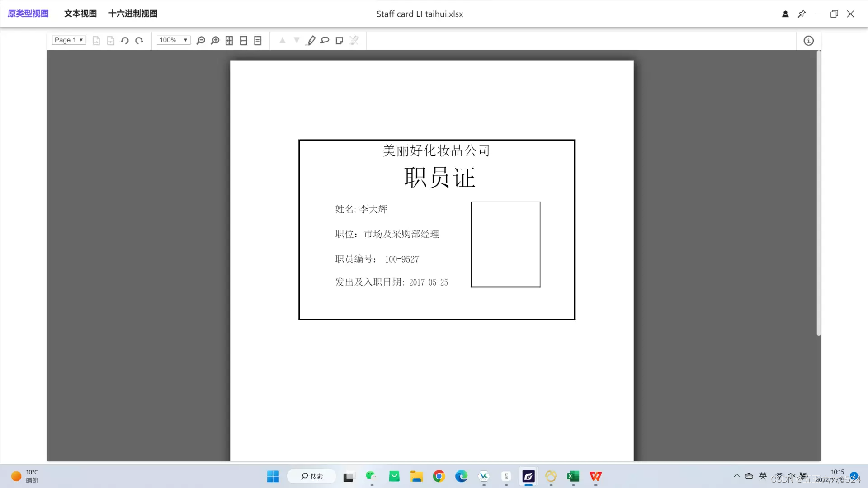Fit page to width

(x=244, y=41)
